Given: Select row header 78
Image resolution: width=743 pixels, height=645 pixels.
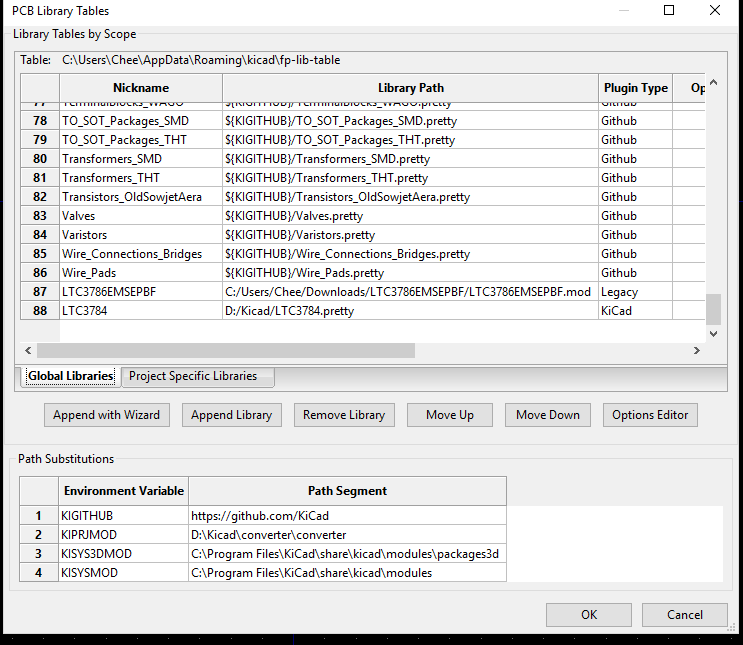Looking at the screenshot, I should [x=40, y=121].
